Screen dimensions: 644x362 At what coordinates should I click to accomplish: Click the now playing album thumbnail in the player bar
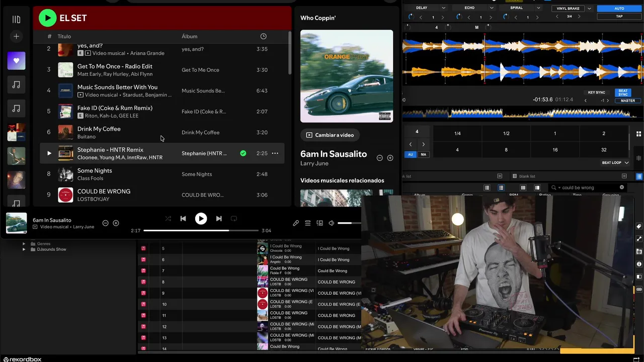pyautogui.click(x=16, y=223)
